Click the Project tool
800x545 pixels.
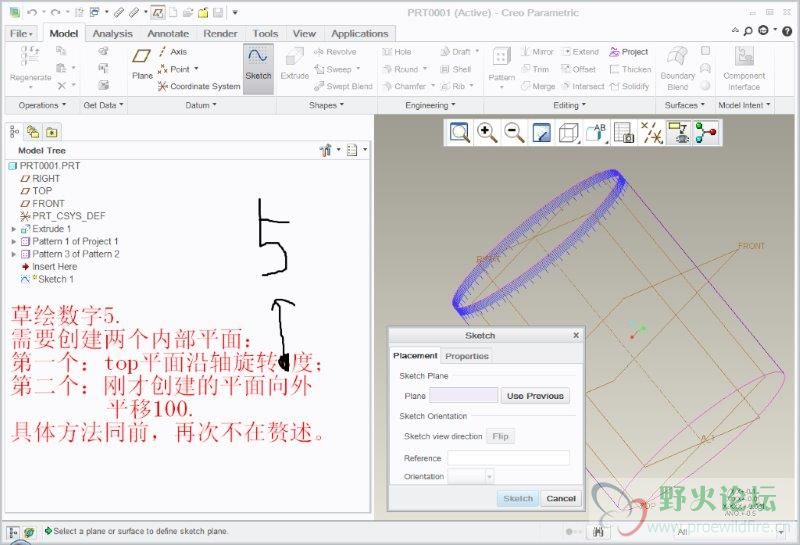pyautogui.click(x=629, y=52)
